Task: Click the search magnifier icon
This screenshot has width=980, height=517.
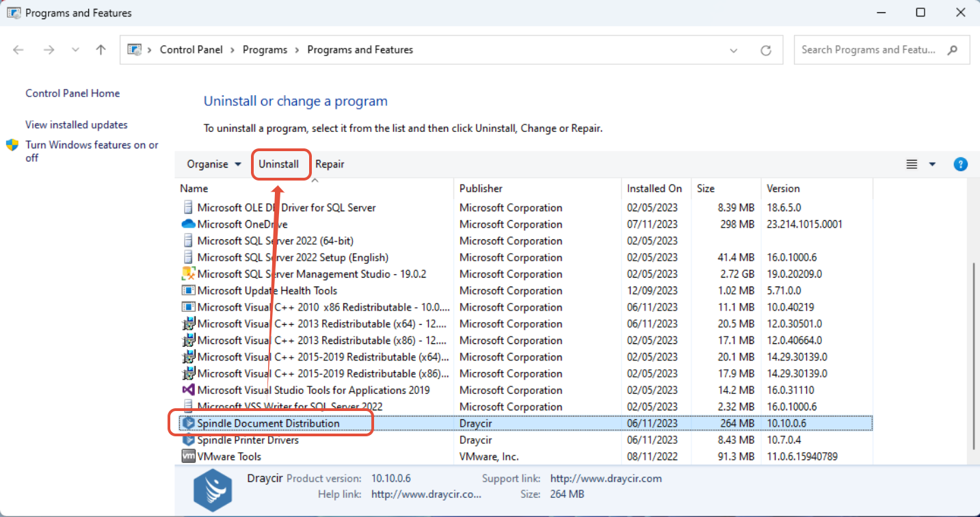Action: [952, 50]
